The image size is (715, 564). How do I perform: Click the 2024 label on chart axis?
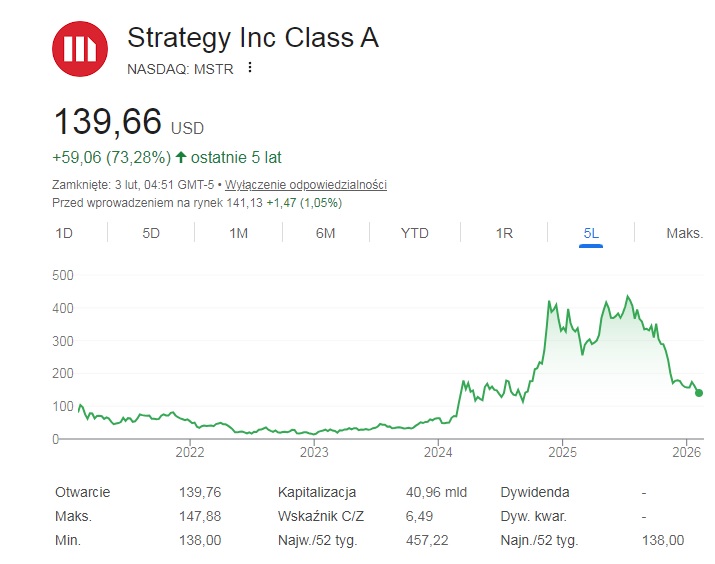tap(438, 452)
